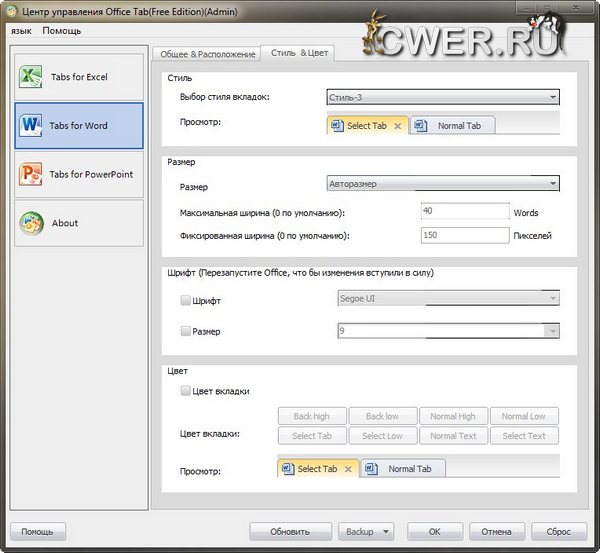Enable the Размер font size checkbox
The height and width of the screenshot is (553, 600).
click(x=185, y=331)
